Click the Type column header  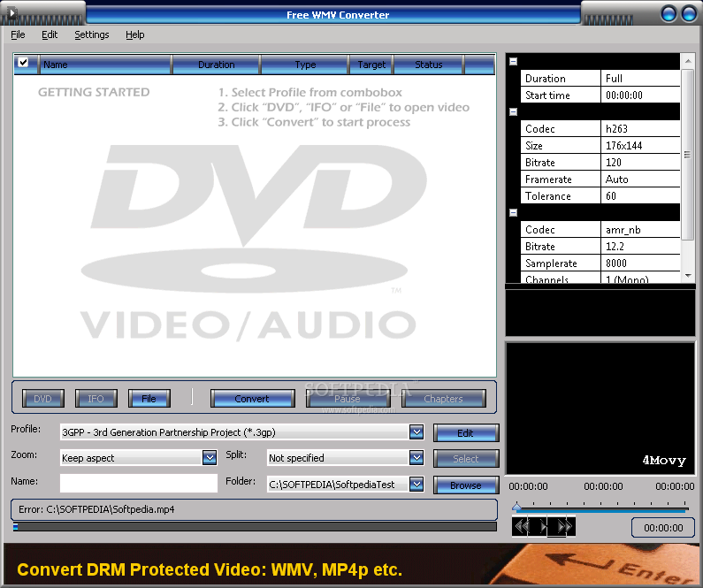(x=305, y=65)
